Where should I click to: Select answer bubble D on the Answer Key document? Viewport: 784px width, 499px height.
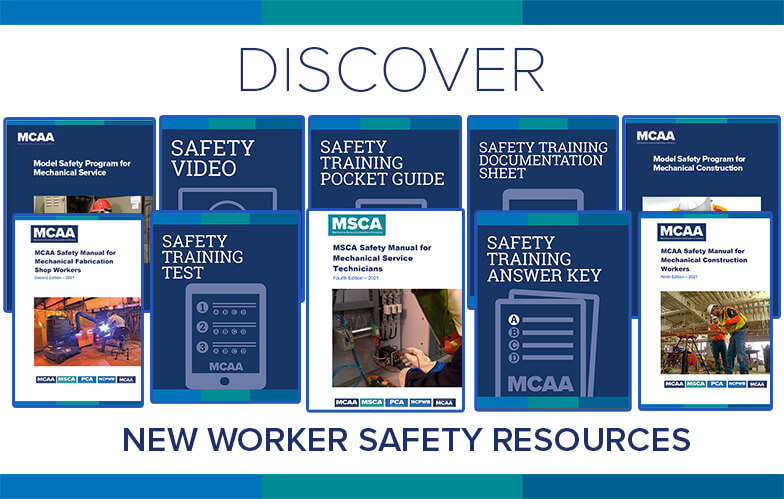tap(515, 357)
